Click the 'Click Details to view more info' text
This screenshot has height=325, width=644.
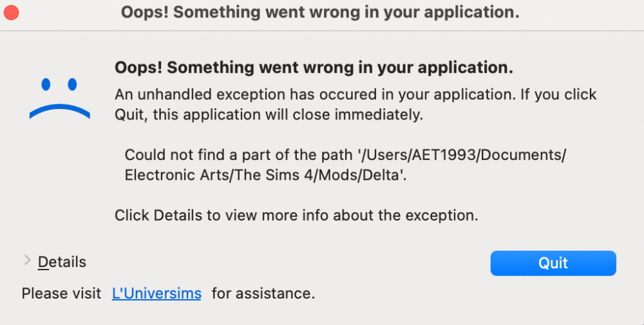click(x=227, y=215)
